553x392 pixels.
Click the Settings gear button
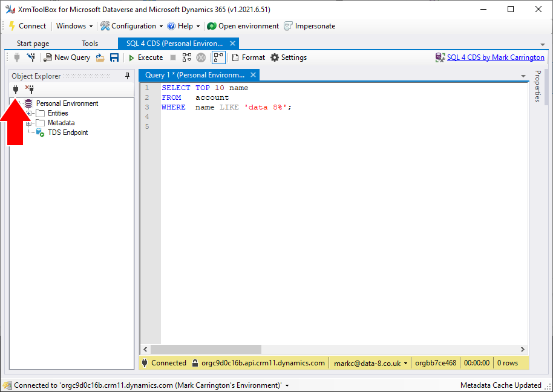288,57
